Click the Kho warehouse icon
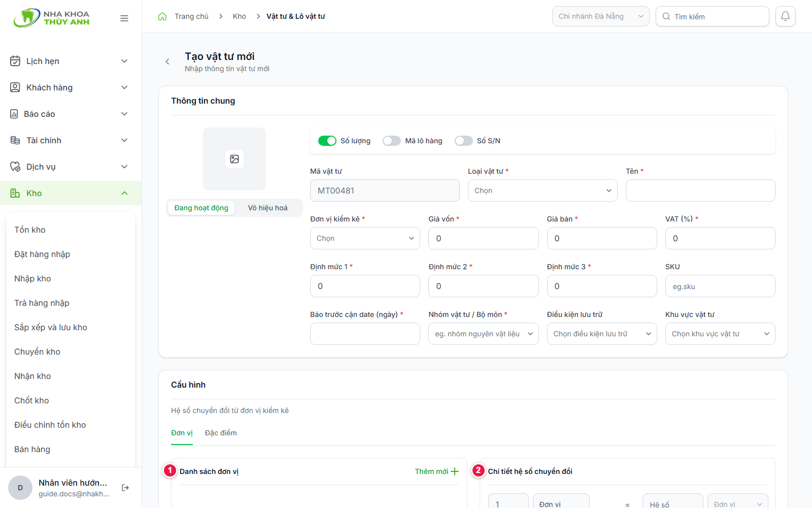Screen dimensions: 812x508 click(15, 193)
